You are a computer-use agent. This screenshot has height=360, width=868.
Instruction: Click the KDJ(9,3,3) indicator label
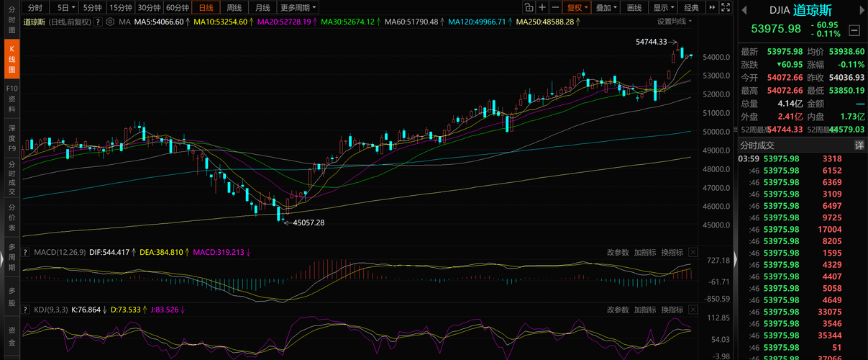tap(50, 310)
